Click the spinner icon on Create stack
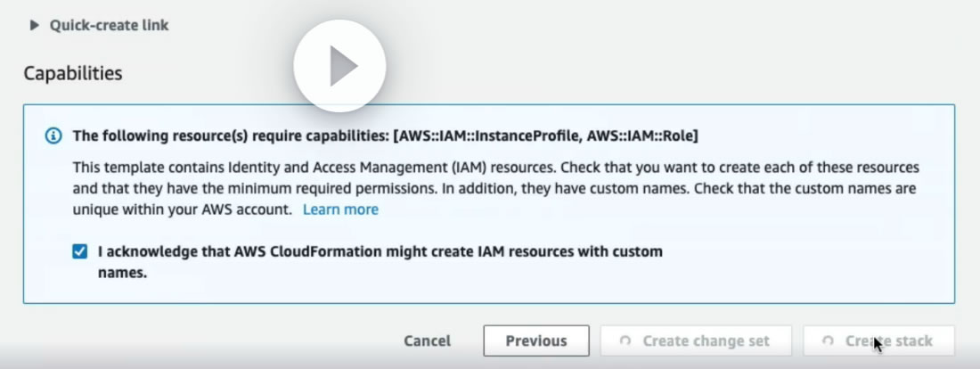The width and height of the screenshot is (980, 369). (829, 340)
